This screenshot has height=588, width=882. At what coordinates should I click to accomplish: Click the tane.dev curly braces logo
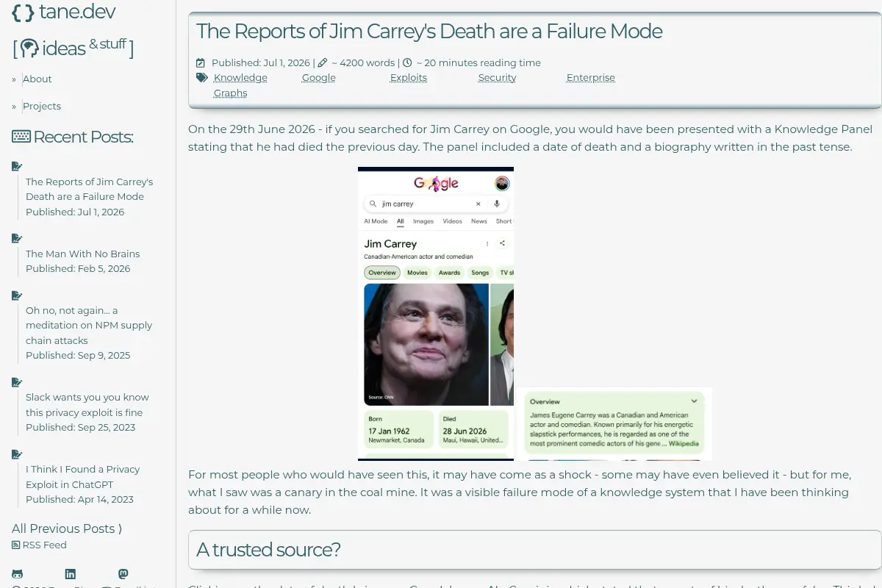point(23,12)
